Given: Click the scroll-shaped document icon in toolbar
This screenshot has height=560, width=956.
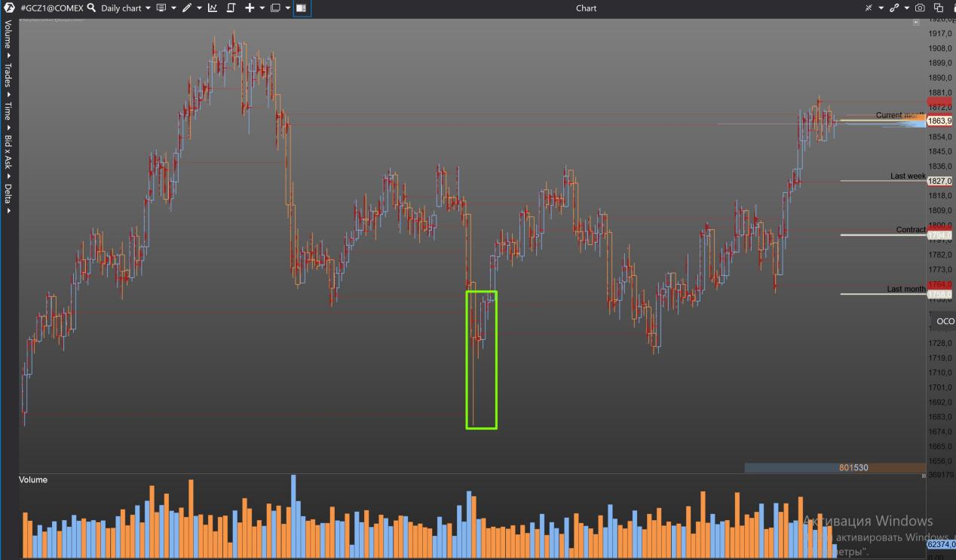Looking at the screenshot, I should point(232,8).
